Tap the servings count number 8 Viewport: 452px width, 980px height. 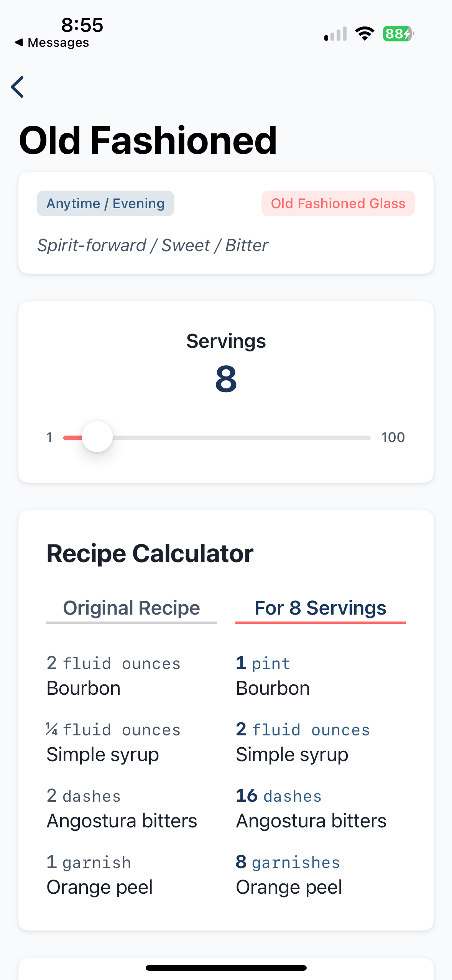[x=226, y=379]
